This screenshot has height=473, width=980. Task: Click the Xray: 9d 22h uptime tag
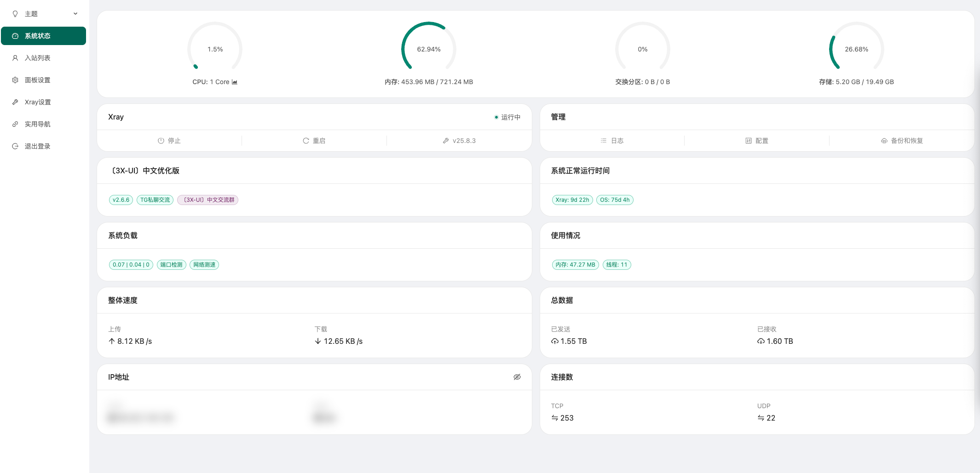(572, 200)
